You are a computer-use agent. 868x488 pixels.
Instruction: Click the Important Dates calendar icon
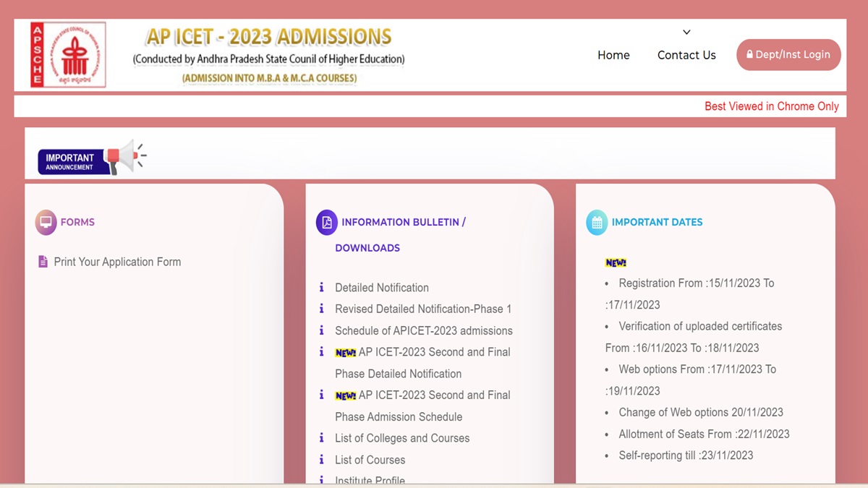click(597, 223)
